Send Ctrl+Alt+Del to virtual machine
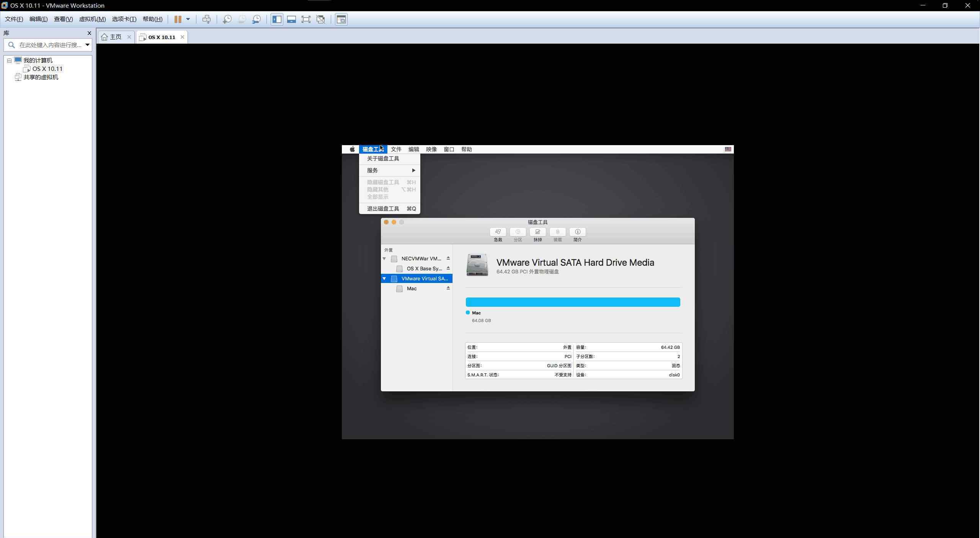The height and width of the screenshot is (538, 980). click(206, 19)
